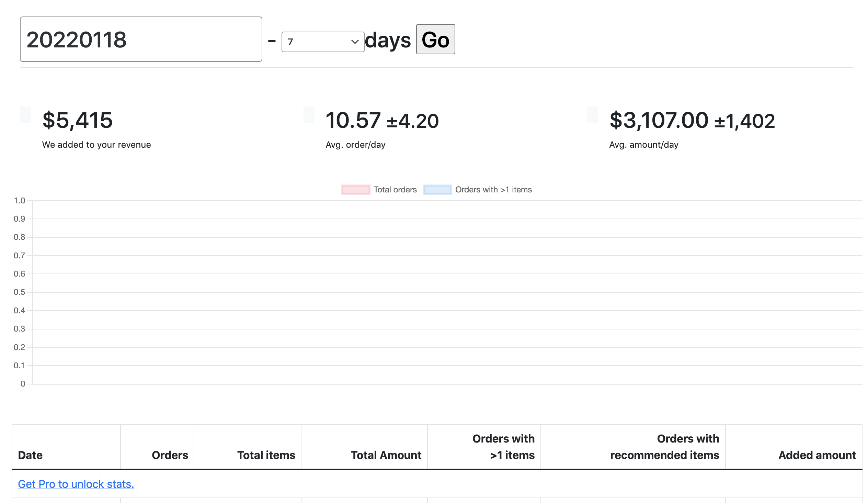Click the Orders with >1 items legend label

coord(493,190)
